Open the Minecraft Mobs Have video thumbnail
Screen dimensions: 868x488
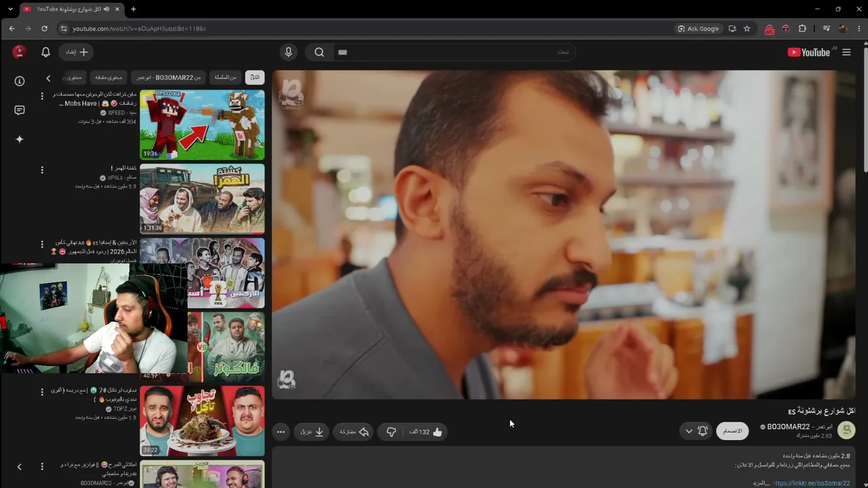coord(202,125)
